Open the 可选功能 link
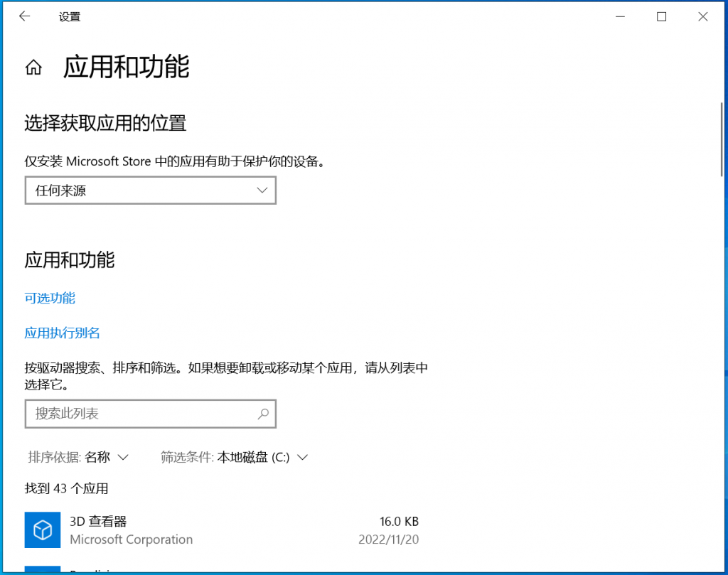This screenshot has width=728, height=575. pos(50,298)
